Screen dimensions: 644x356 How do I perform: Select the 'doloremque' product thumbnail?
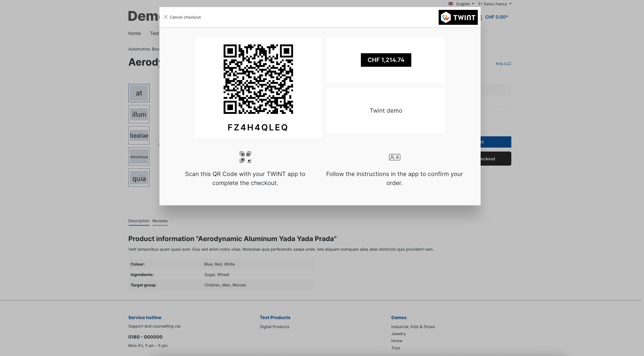(139, 157)
